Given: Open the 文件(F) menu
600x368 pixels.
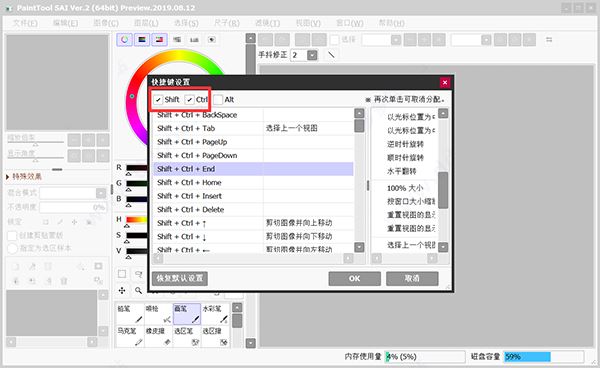Looking at the screenshot, I should pyautogui.click(x=25, y=23).
